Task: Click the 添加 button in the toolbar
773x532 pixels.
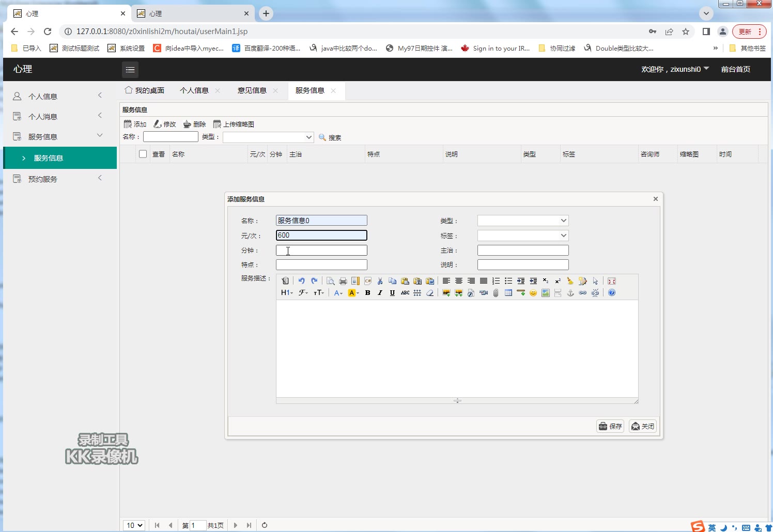Action: coord(135,124)
